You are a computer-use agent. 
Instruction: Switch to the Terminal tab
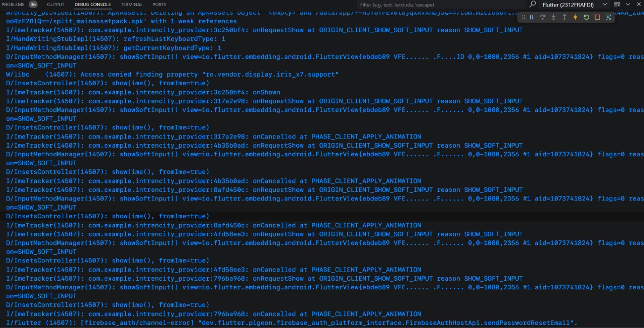tap(131, 5)
